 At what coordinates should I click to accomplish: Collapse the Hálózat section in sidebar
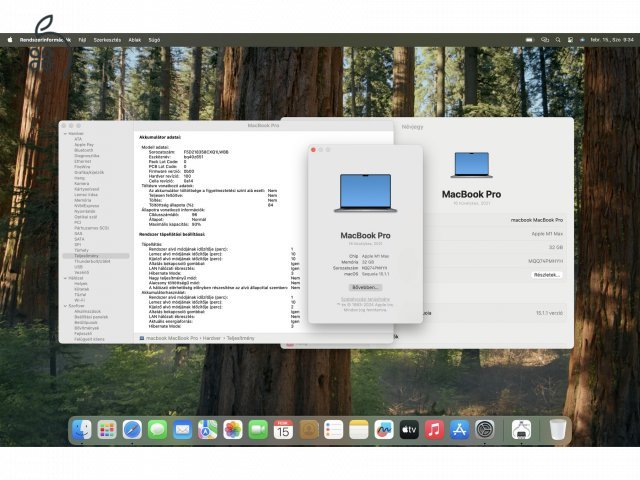pyautogui.click(x=65, y=278)
